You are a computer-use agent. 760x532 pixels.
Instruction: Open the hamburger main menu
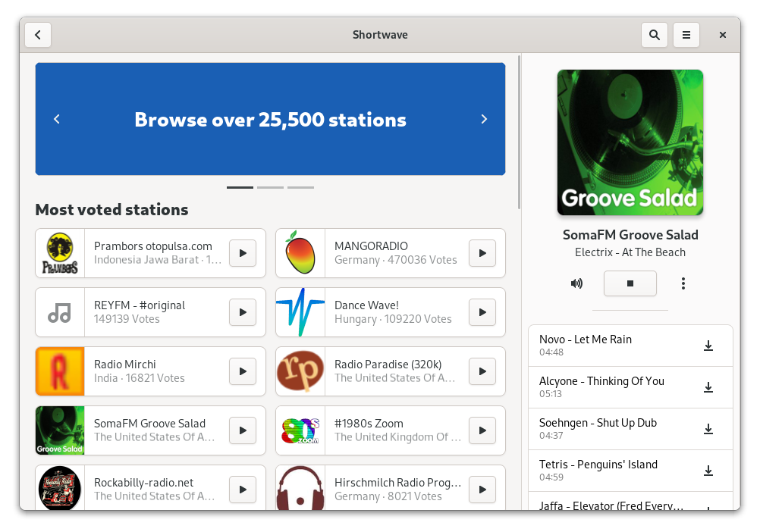(x=686, y=35)
